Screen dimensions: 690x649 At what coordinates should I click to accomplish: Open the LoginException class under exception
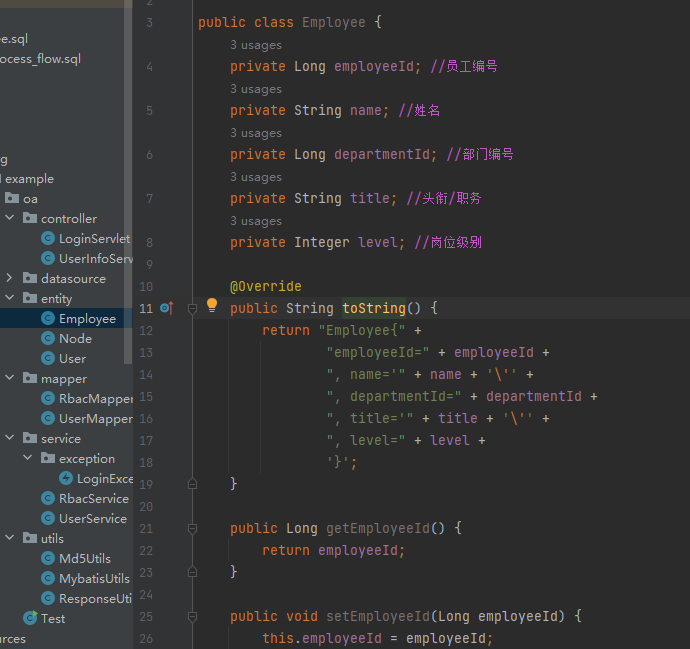click(x=104, y=478)
